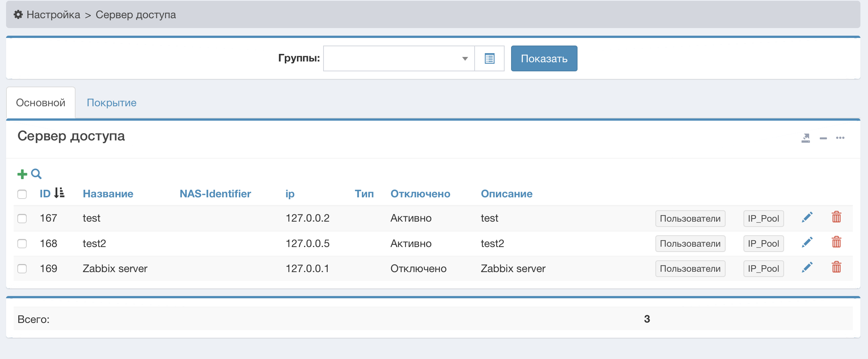This screenshot has height=359, width=868.
Task: Select the checkbox for server 168
Action: 22,244
